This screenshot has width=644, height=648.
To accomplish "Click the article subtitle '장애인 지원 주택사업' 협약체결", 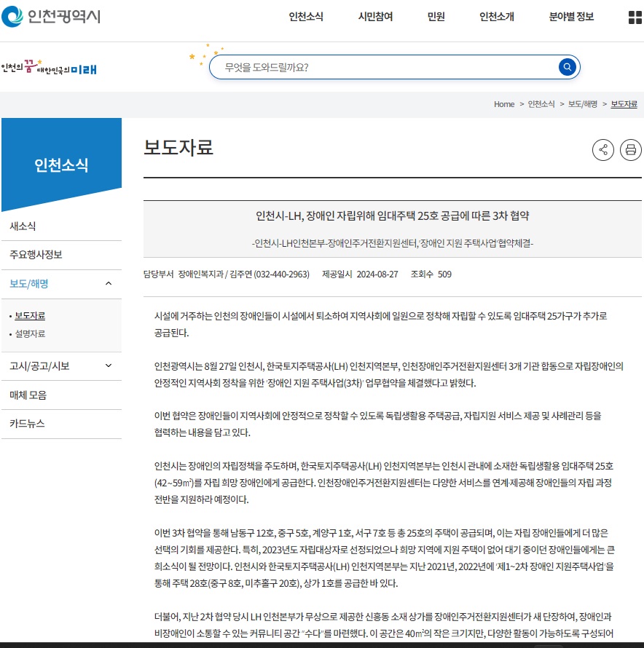I will click(x=392, y=243).
